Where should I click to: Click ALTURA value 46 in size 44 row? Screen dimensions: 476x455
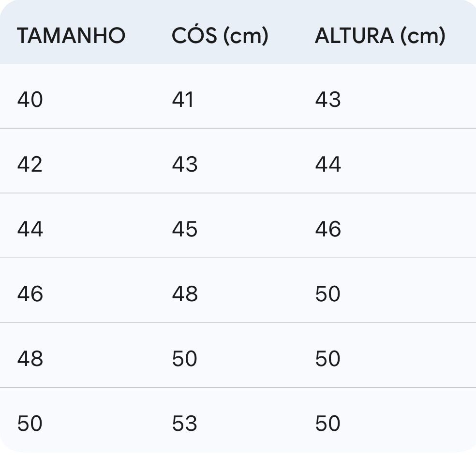[328, 229]
